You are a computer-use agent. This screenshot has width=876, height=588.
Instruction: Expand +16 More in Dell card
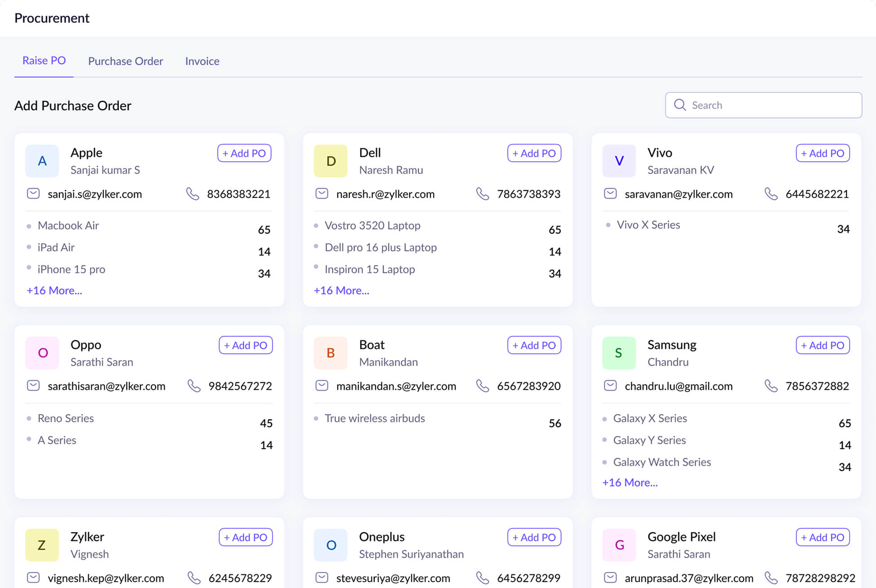342,290
